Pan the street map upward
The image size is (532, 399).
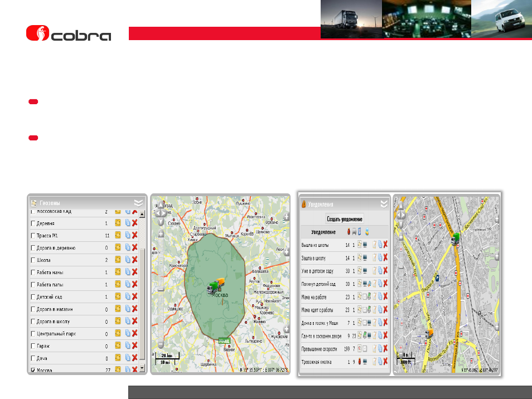pyautogui.click(x=402, y=206)
